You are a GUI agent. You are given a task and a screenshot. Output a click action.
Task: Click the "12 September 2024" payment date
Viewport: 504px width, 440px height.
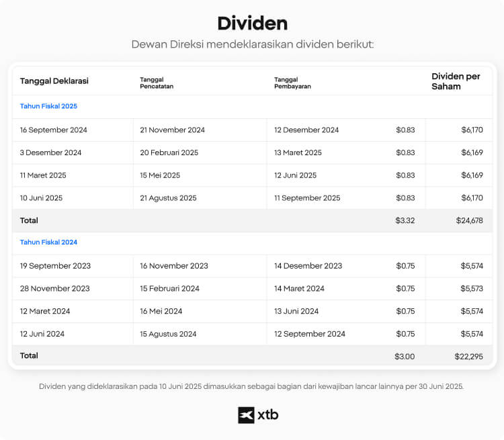(x=310, y=334)
